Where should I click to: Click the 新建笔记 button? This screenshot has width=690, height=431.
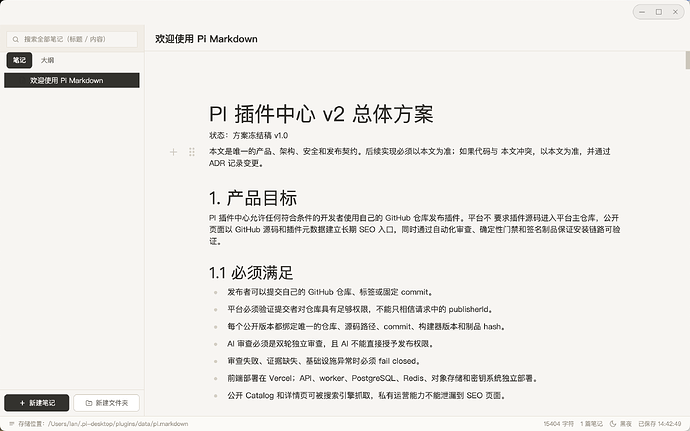[x=37, y=403]
